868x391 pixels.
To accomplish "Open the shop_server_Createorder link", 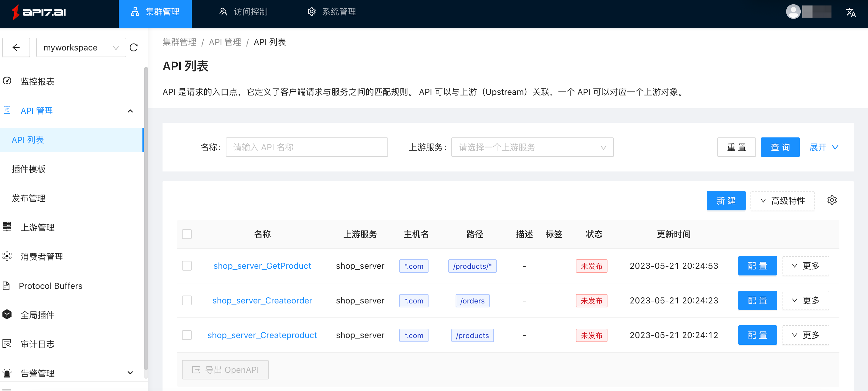I will [x=262, y=300].
